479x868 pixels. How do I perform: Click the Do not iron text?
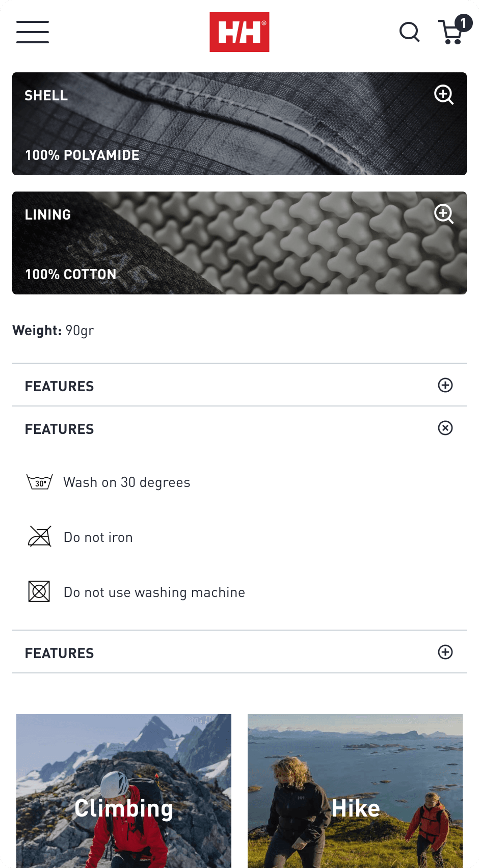[x=98, y=537]
